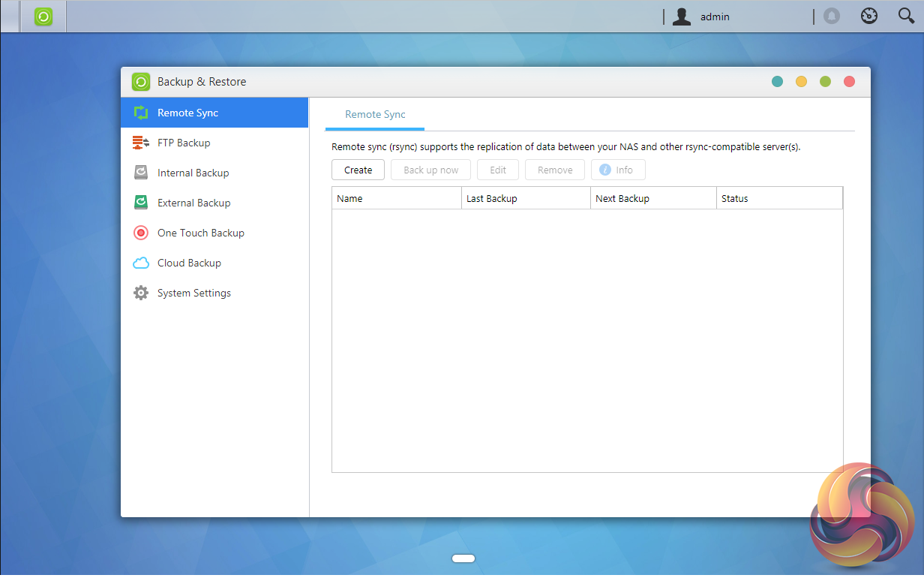Go to Internal Backup section
Screen dimensions: 924x578
pyautogui.click(x=214, y=173)
